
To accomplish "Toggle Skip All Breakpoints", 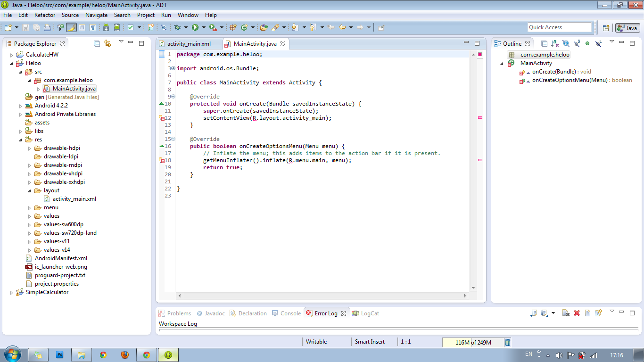I will 164,27.
